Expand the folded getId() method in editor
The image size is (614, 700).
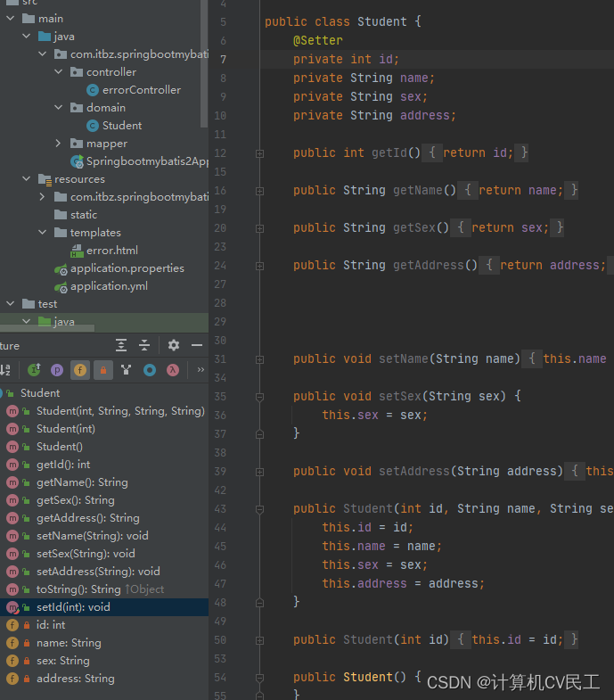pos(259,153)
